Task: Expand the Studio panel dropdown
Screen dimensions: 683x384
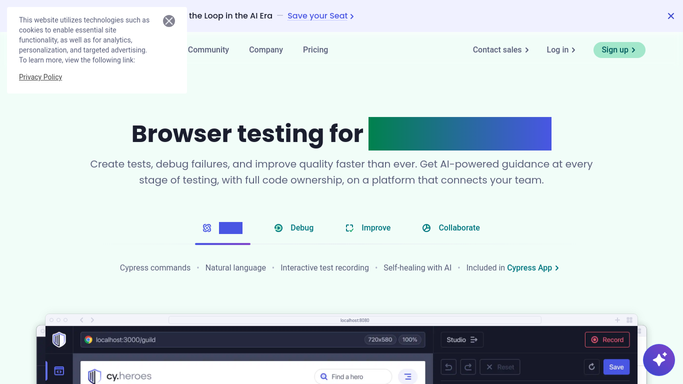Action: [462, 340]
